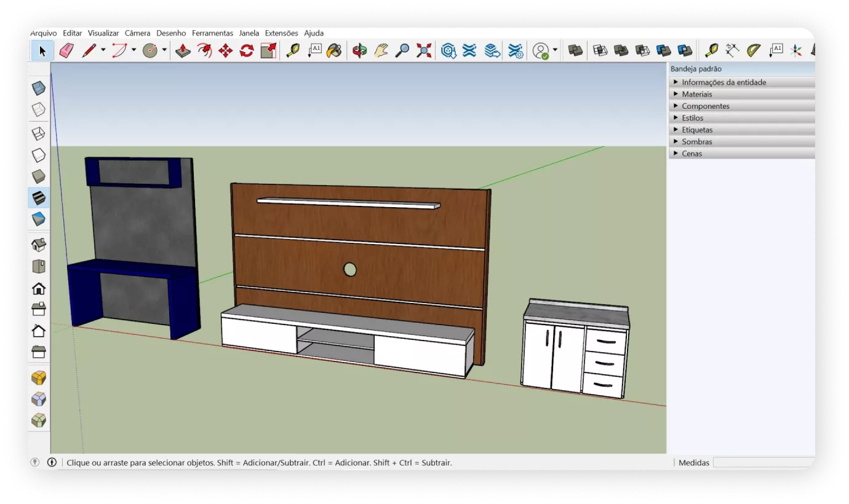This screenshot has width=849, height=504.
Task: Choose the red Rotate tool
Action: click(x=247, y=50)
